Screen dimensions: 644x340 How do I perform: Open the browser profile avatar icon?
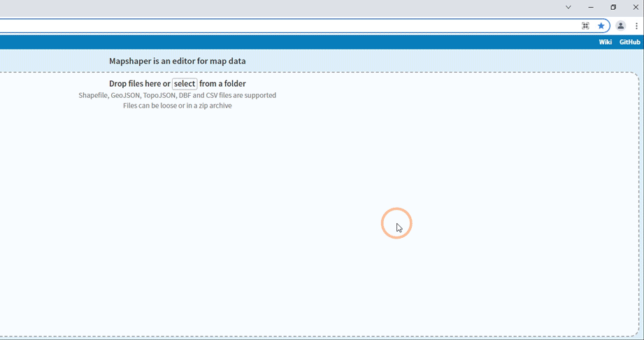point(621,26)
